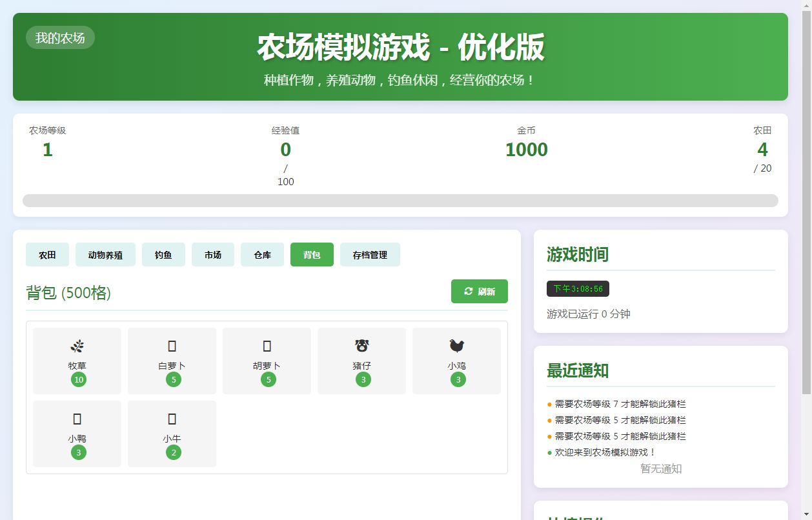Select the 猪仔 piglet icon
812x520 pixels.
coord(362,346)
